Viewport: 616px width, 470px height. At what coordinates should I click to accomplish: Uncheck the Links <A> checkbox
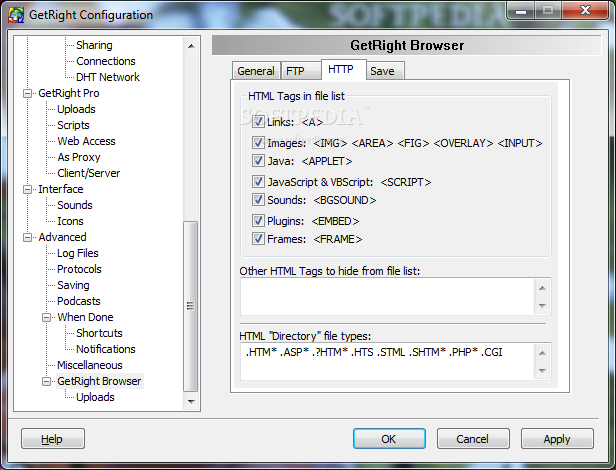(x=258, y=122)
